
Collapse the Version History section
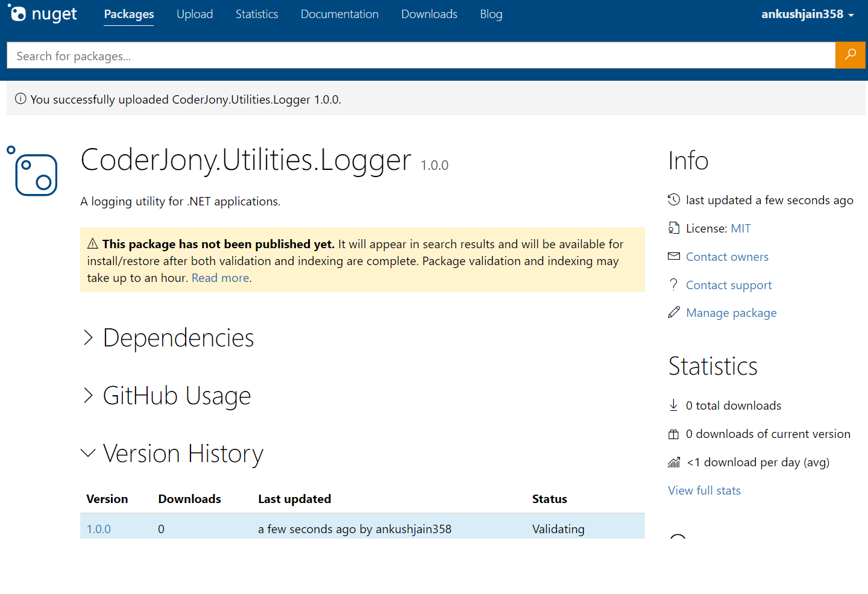pyautogui.click(x=173, y=454)
